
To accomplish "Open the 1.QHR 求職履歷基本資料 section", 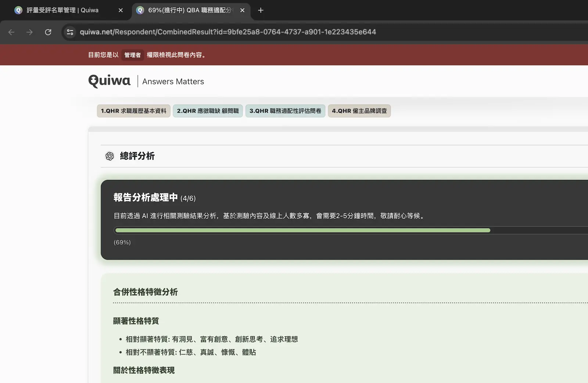I will [133, 111].
